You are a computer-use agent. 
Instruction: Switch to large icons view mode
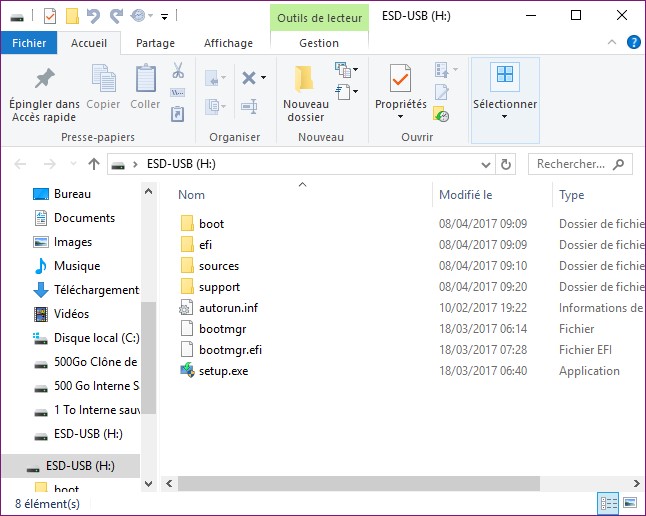click(629, 503)
